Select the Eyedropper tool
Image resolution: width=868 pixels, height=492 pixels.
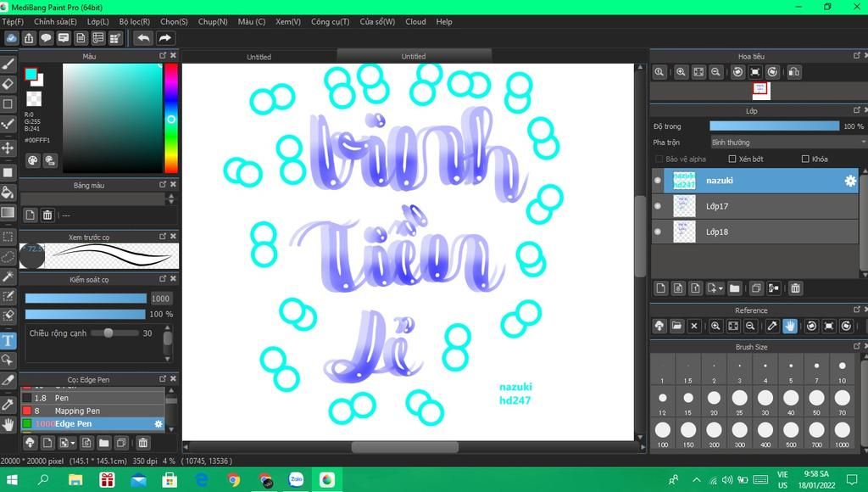tap(8, 405)
